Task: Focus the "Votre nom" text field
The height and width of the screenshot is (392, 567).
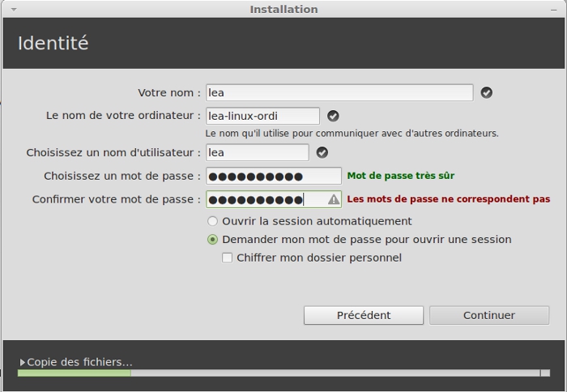Action: (339, 93)
